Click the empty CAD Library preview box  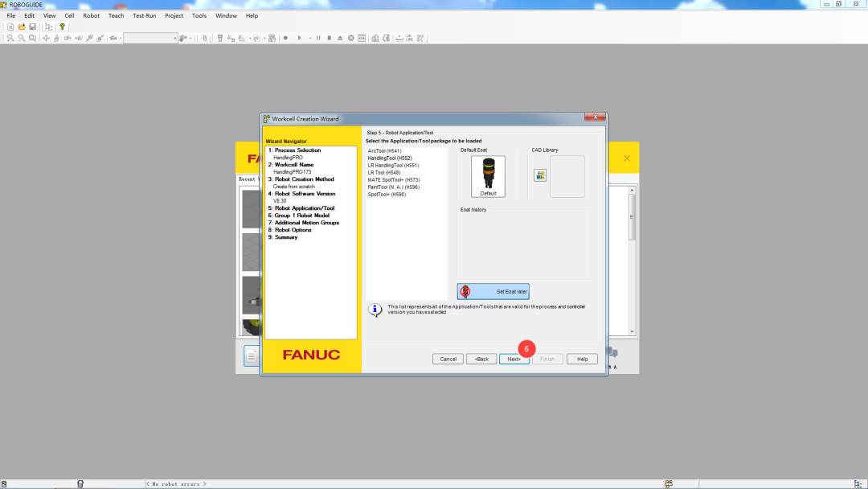[567, 177]
